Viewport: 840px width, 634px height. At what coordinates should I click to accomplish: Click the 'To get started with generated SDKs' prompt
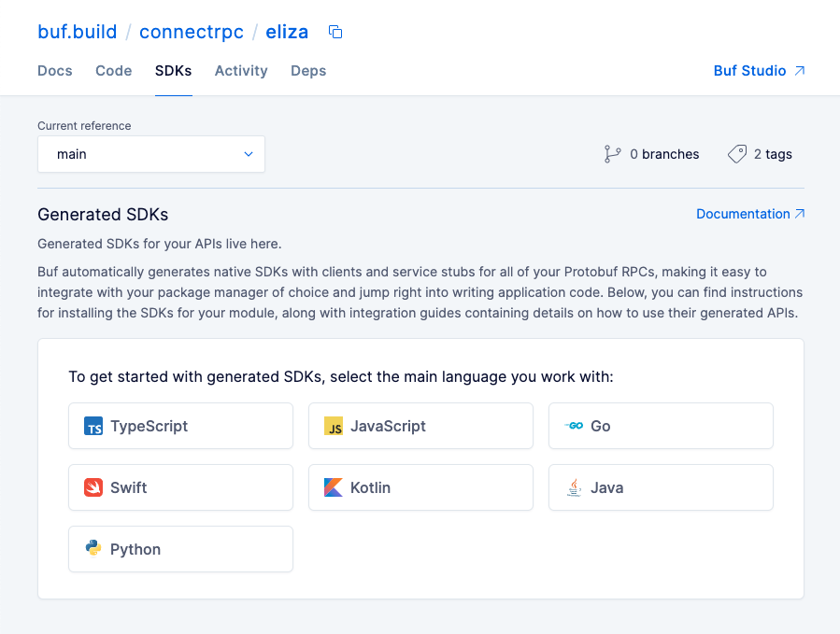341,376
